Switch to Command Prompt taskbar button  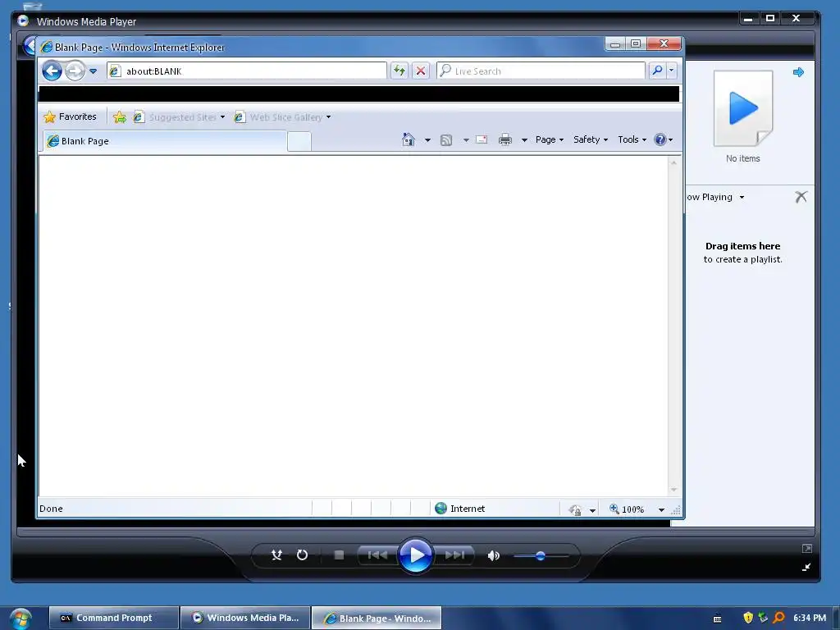tap(113, 618)
